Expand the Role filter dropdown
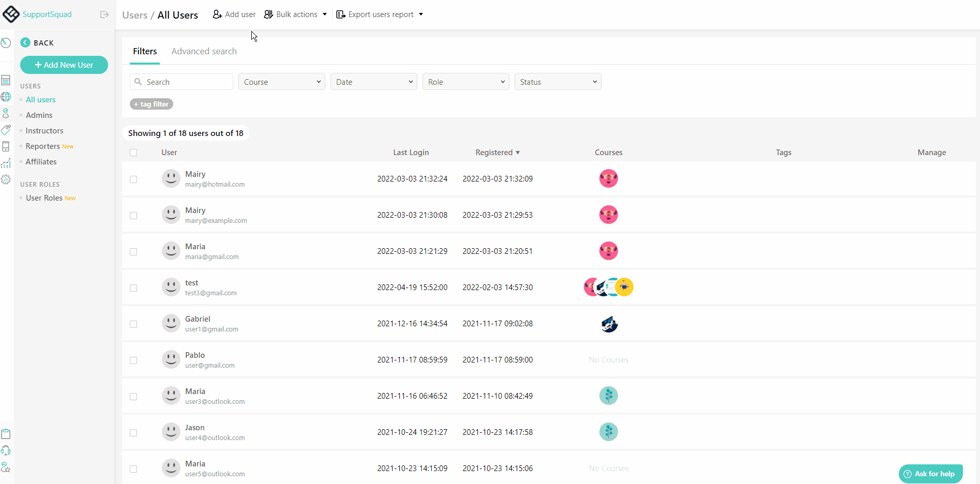Screen dimensions: 980x484 coord(465,81)
